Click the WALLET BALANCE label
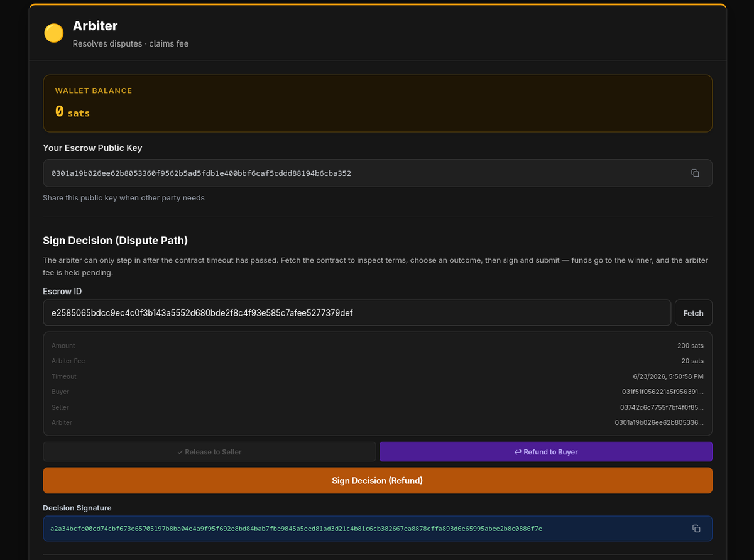This screenshot has width=754, height=560. pyautogui.click(x=94, y=91)
